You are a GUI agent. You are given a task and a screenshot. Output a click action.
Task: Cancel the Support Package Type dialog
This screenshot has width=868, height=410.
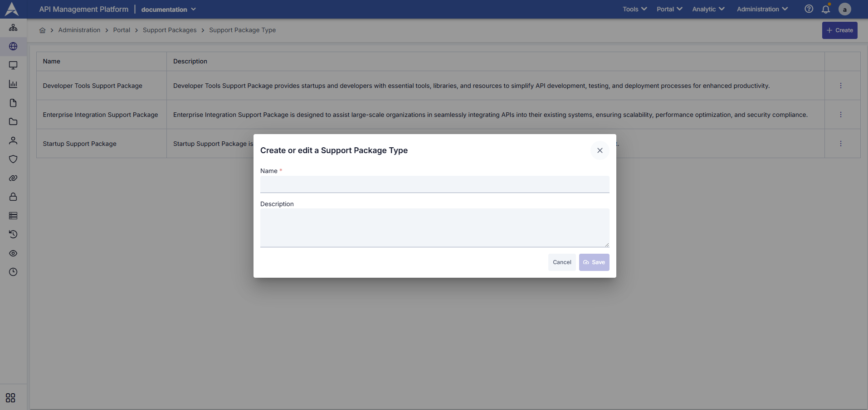tap(562, 262)
